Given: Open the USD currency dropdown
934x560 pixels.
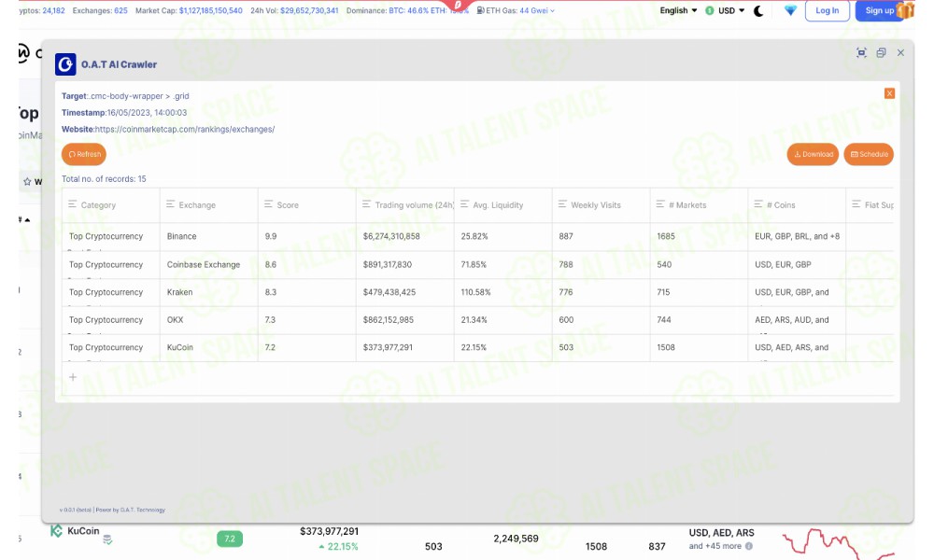Looking at the screenshot, I should [x=725, y=10].
